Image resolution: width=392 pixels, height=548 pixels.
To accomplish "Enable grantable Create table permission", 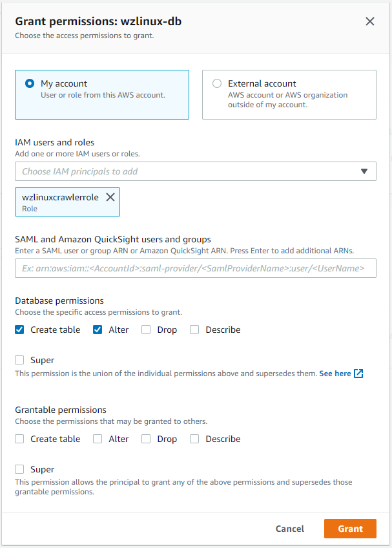I will coord(20,439).
